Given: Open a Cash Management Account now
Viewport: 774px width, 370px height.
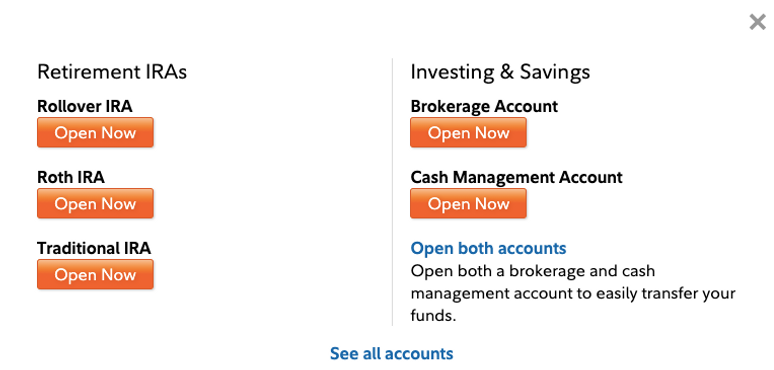Looking at the screenshot, I should click(x=468, y=203).
